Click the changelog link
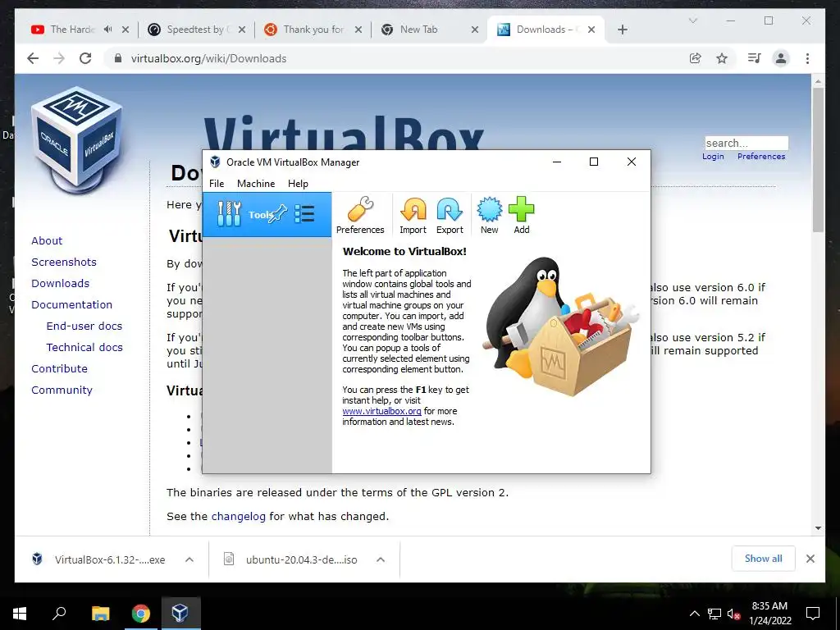This screenshot has height=630, width=840. coord(239,517)
